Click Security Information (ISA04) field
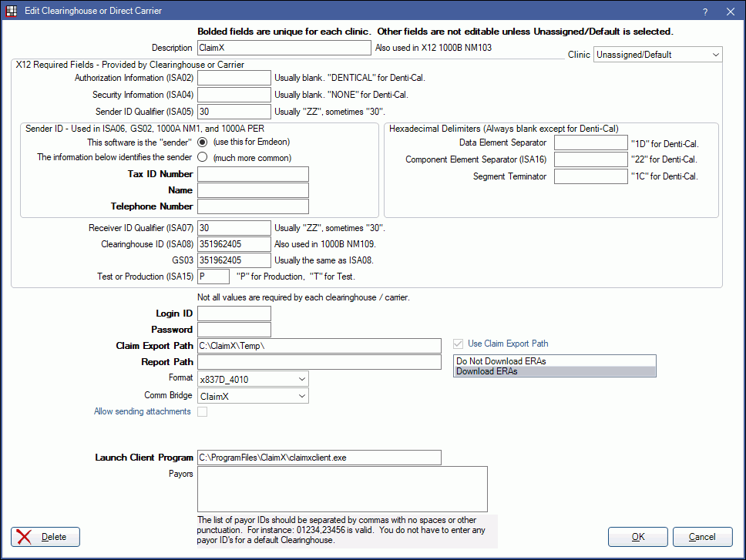 234,95
